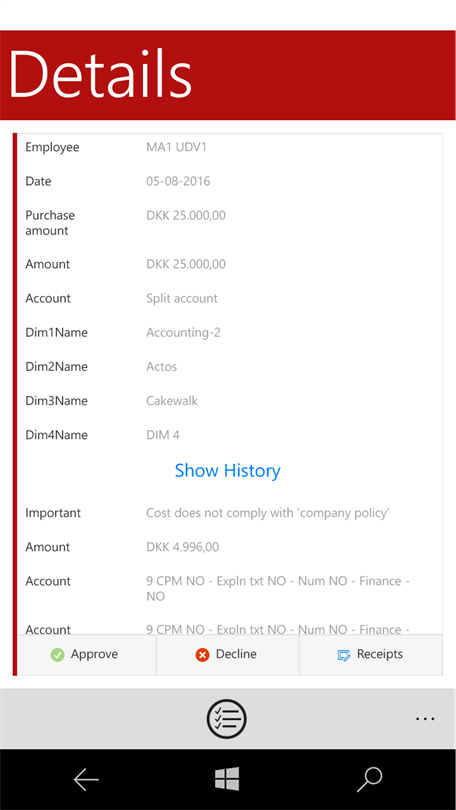
Task: Click the Approve button label
Action: [95, 654]
